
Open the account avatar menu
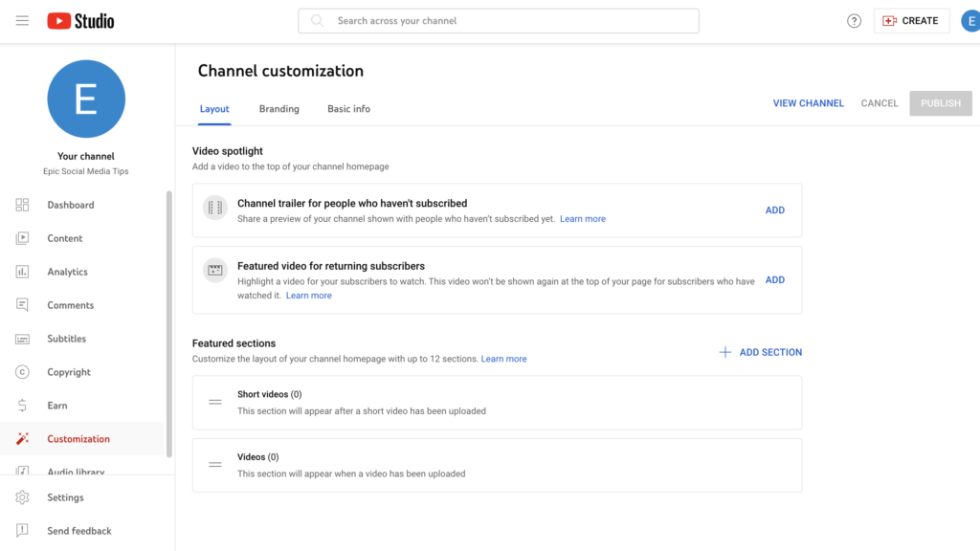[969, 21]
